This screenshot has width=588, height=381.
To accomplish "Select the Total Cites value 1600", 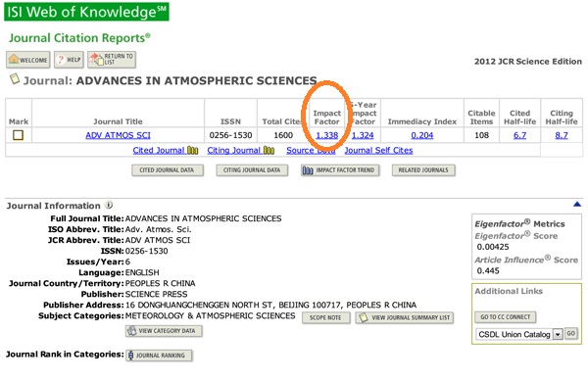I will pyautogui.click(x=283, y=135).
